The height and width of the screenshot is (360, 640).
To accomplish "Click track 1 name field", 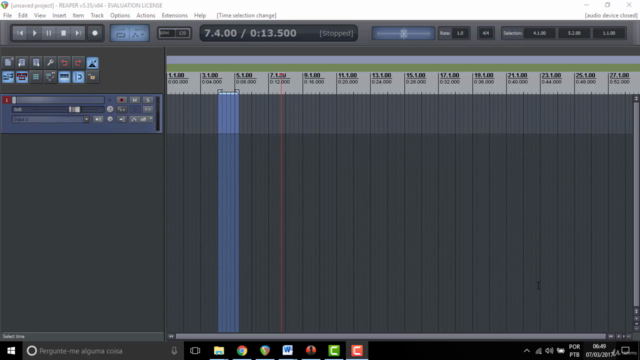I will 60,100.
